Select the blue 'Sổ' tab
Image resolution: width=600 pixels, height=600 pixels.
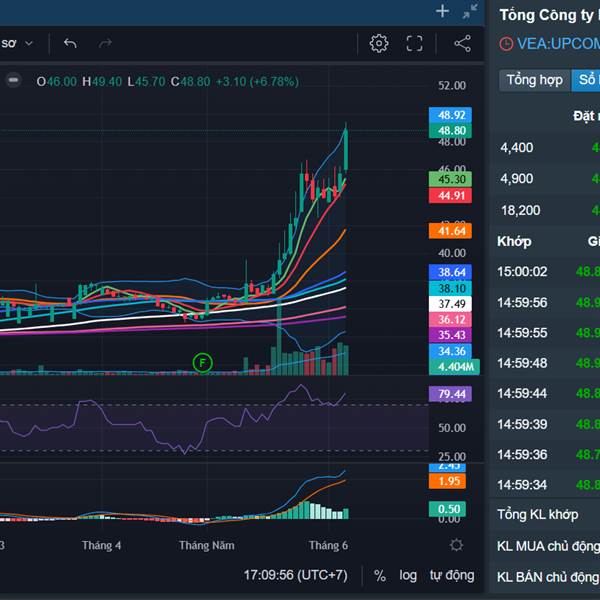click(584, 80)
